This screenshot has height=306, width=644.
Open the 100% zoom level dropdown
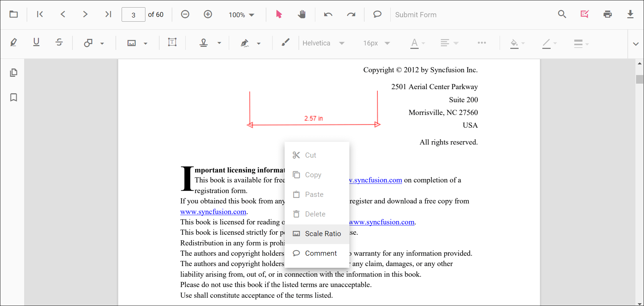[242, 15]
